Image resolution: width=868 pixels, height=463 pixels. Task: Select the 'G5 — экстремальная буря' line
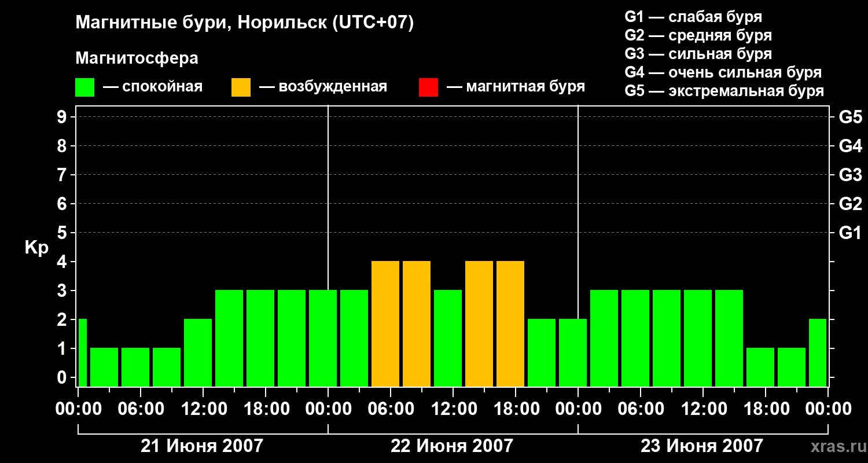tap(724, 91)
